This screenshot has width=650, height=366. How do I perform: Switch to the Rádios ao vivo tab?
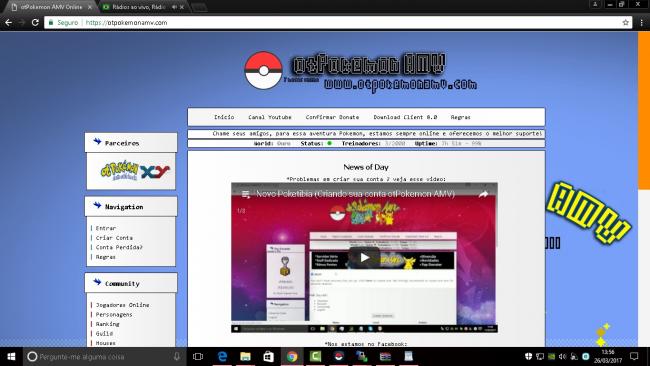139,7
